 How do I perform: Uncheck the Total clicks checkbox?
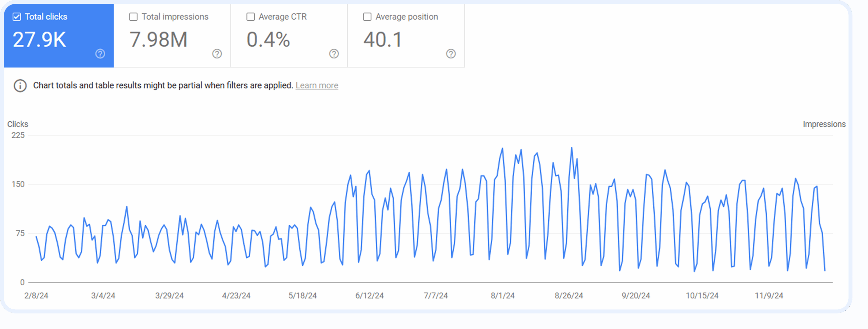(17, 17)
